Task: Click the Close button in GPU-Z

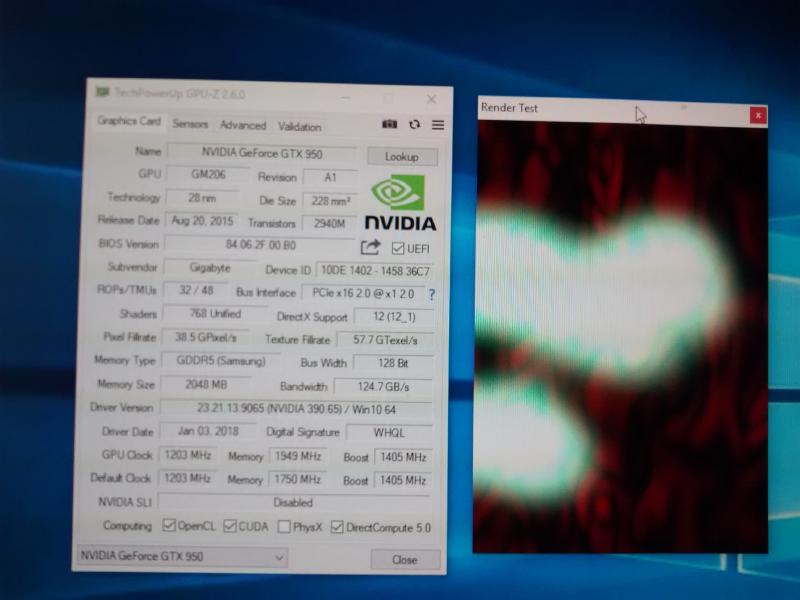Action: click(x=405, y=560)
